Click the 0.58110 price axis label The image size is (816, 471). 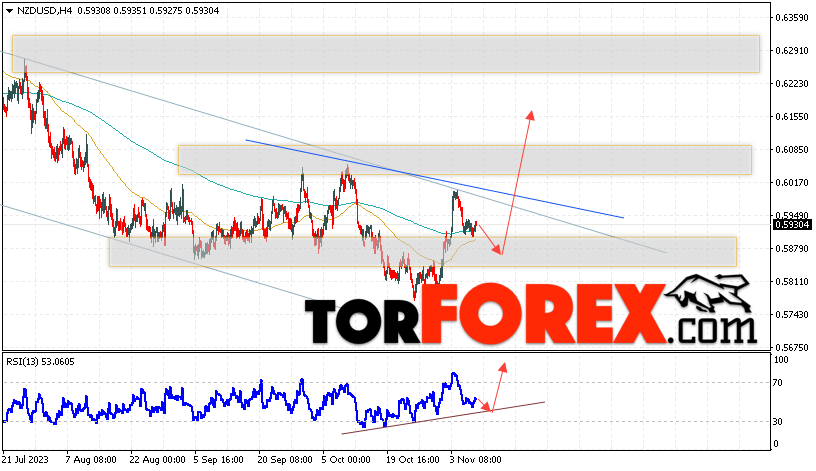[x=792, y=282]
